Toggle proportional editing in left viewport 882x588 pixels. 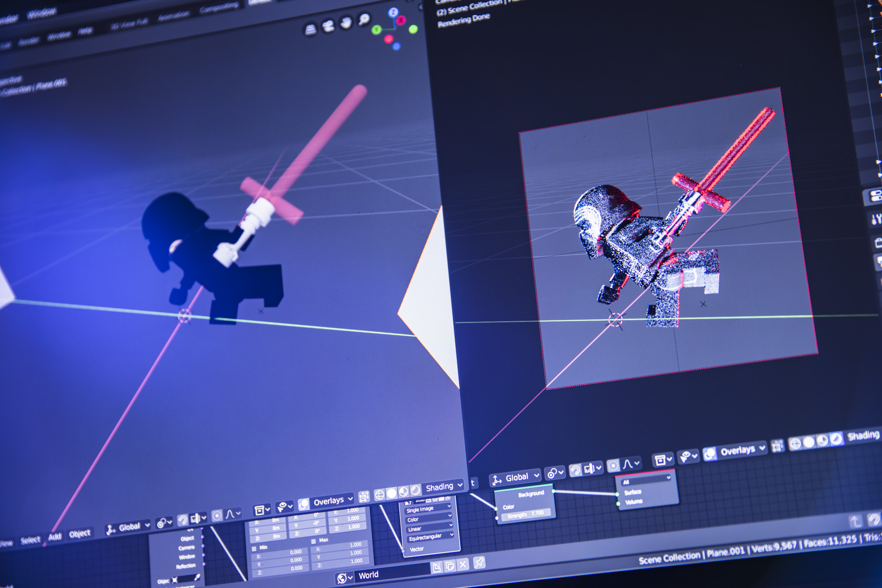pos(217,516)
